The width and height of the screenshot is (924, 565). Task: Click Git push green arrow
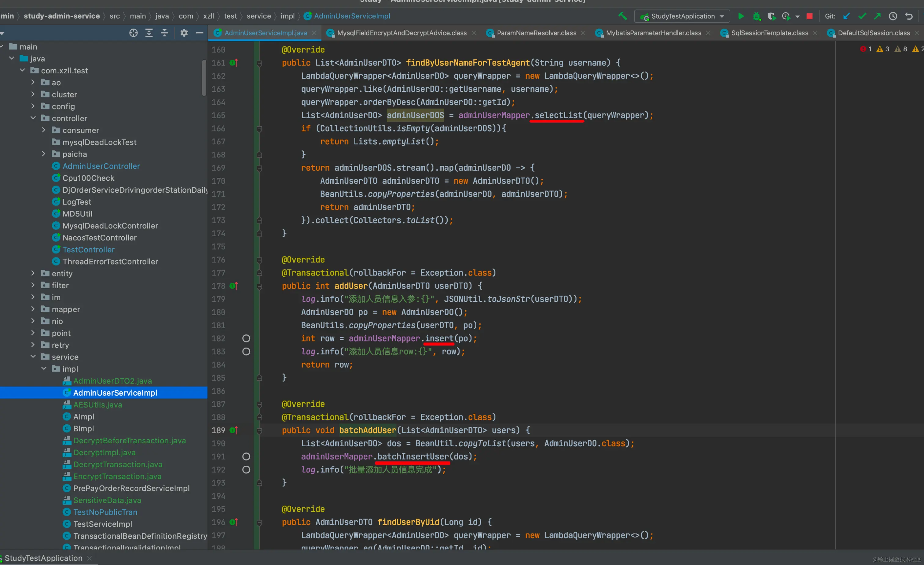pyautogui.click(x=878, y=16)
